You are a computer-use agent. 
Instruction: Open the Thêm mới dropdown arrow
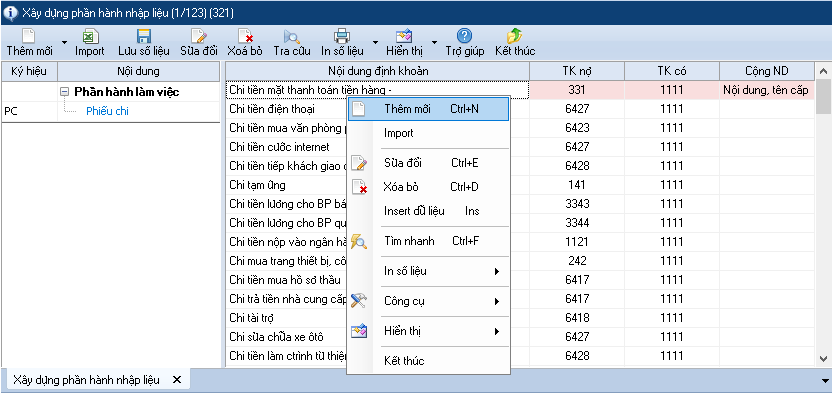64,41
